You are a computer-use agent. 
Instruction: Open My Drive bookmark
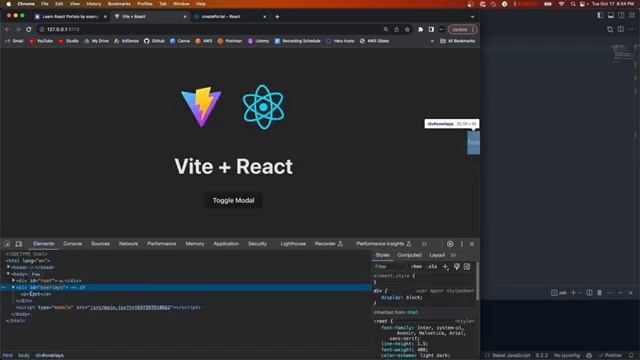[x=96, y=41]
